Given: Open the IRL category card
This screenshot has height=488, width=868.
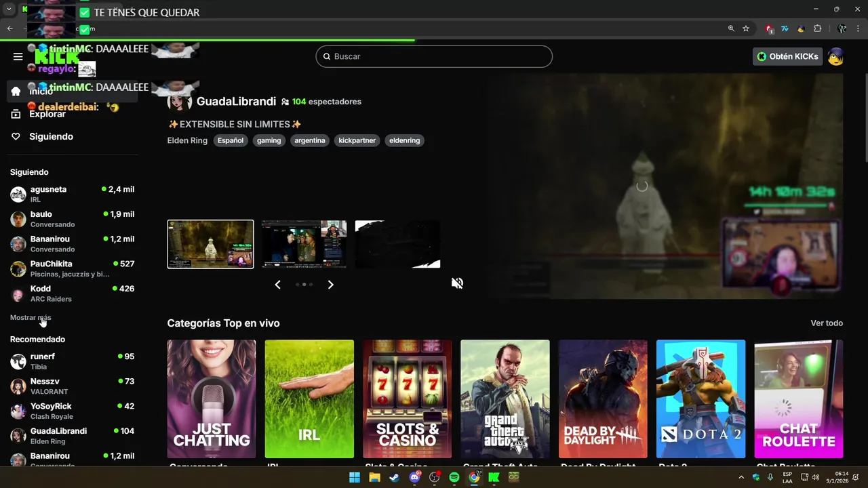Looking at the screenshot, I should [x=309, y=399].
